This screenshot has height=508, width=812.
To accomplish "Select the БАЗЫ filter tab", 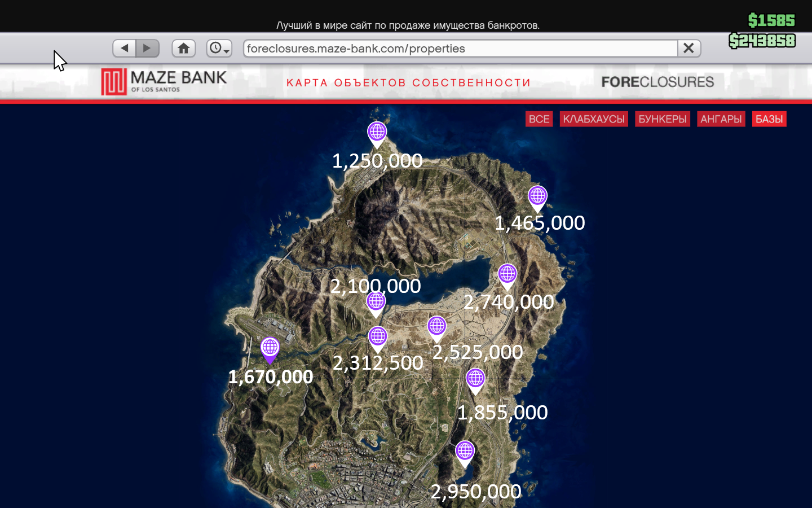I will (769, 119).
